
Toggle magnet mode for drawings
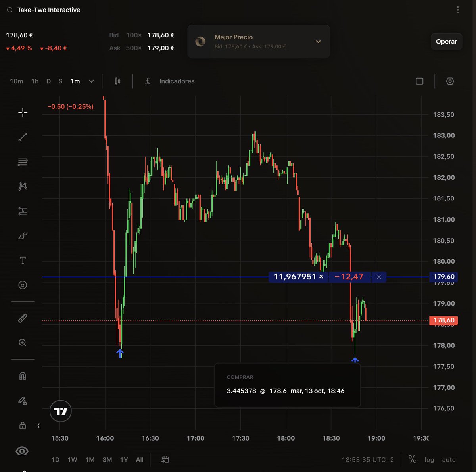pyautogui.click(x=23, y=376)
